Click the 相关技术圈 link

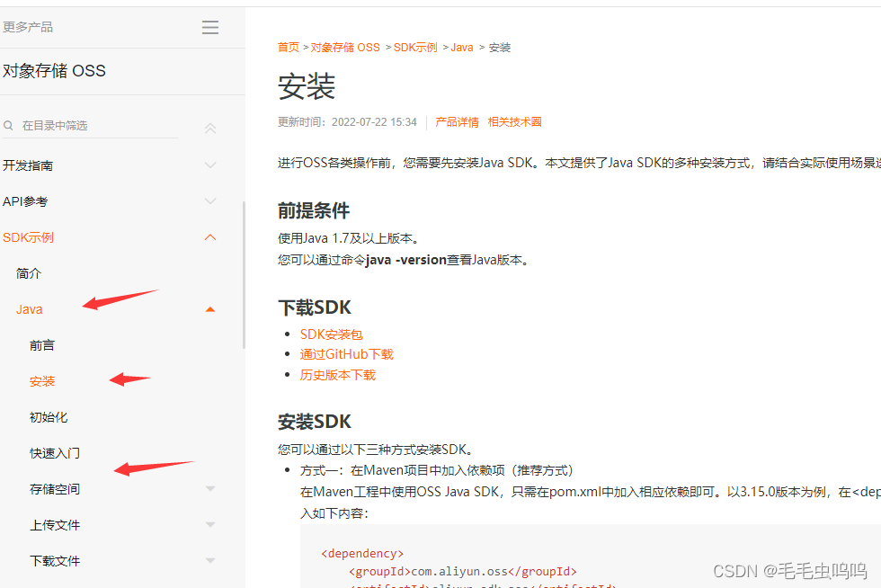click(515, 121)
